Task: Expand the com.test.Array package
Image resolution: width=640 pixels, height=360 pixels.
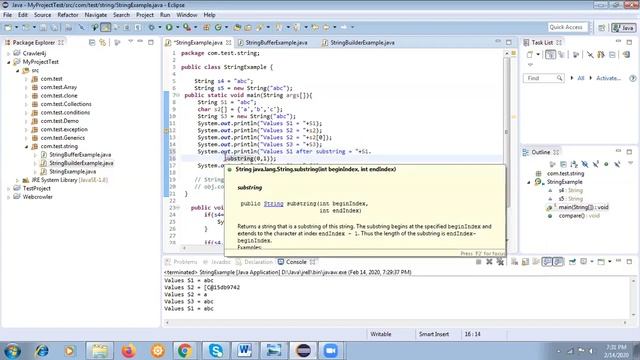Action: [x=26, y=87]
